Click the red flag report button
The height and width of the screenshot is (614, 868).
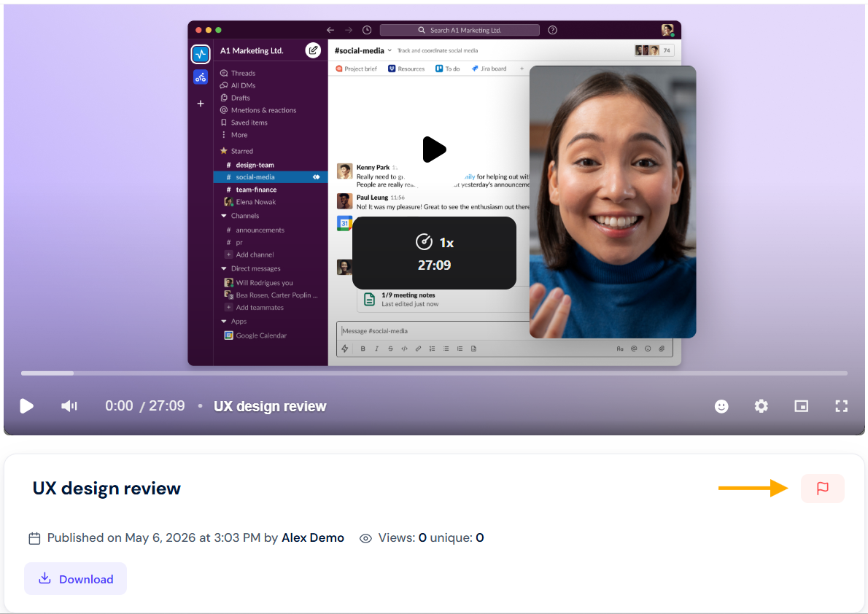click(x=822, y=489)
